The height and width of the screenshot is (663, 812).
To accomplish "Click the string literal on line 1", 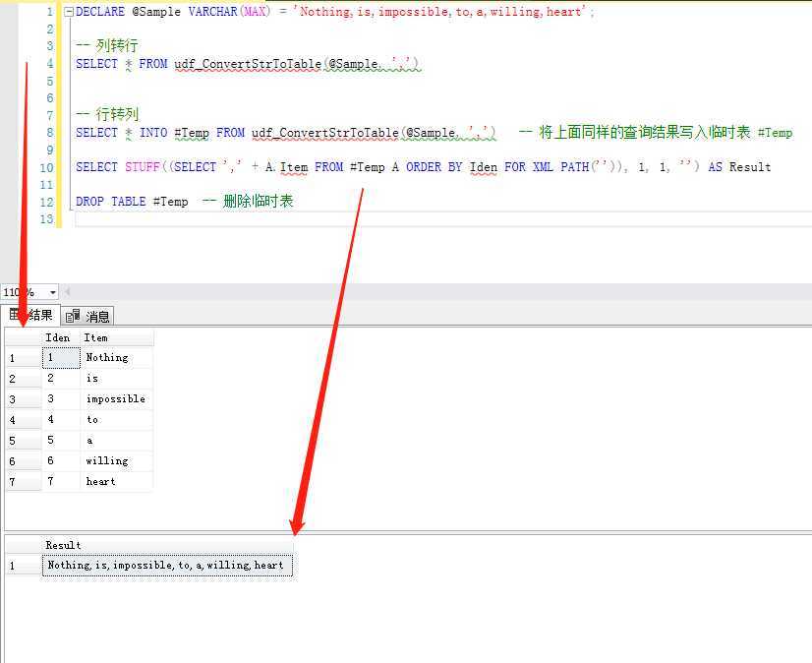I will pos(439,12).
